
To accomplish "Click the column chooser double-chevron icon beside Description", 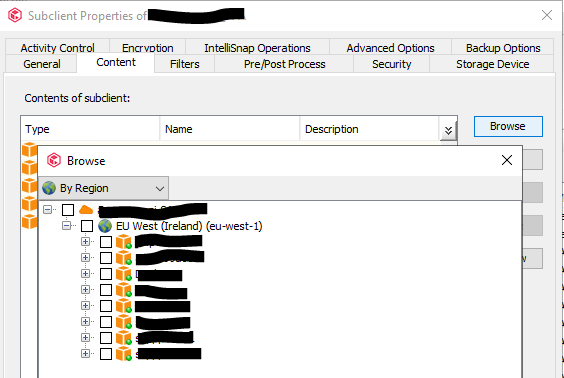I will (448, 131).
